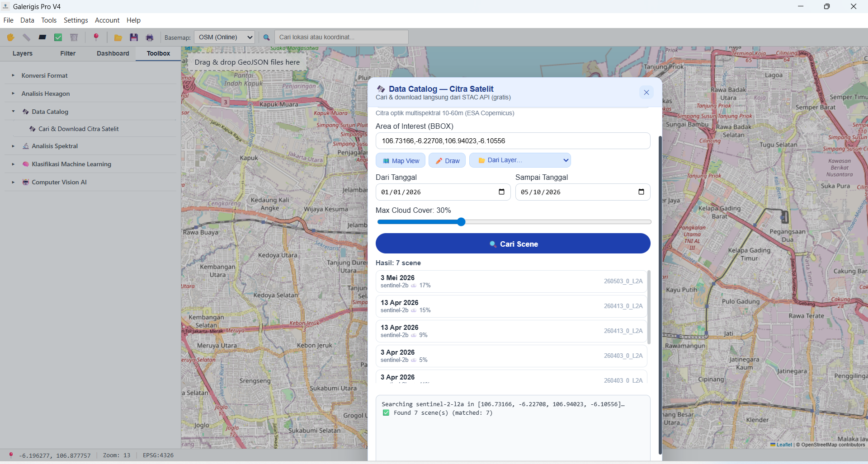Pick the black rectangle tool

pyautogui.click(x=42, y=37)
